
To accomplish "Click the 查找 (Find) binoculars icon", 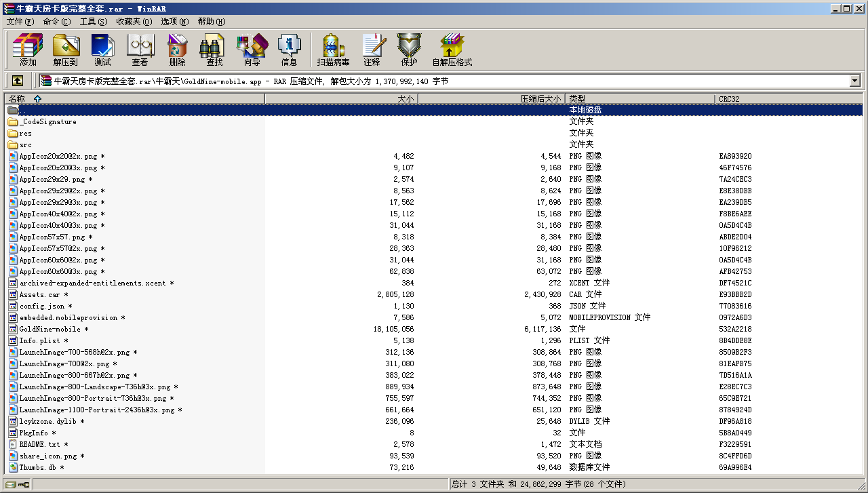I will [214, 50].
